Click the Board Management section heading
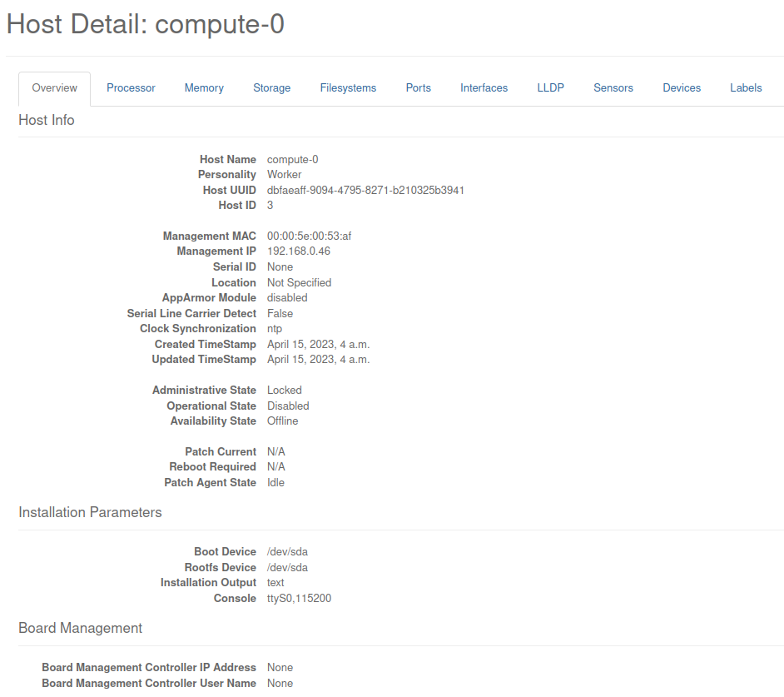 point(80,628)
